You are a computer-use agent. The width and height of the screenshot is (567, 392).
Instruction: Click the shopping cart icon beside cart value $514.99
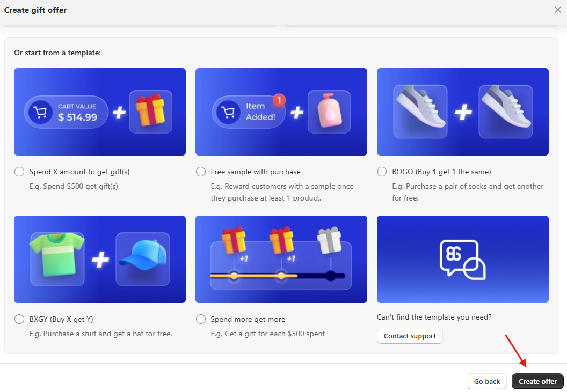(x=40, y=112)
